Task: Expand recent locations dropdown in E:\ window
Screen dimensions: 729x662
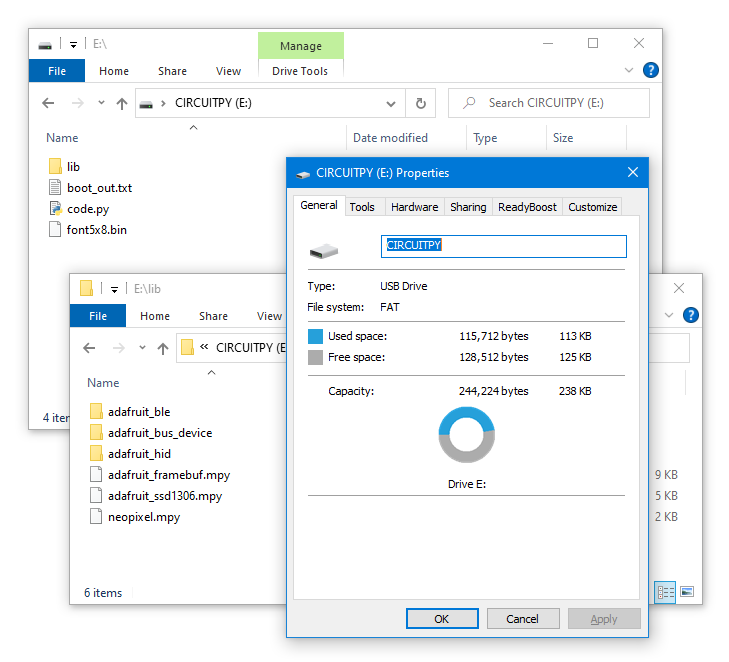Action: coord(101,103)
